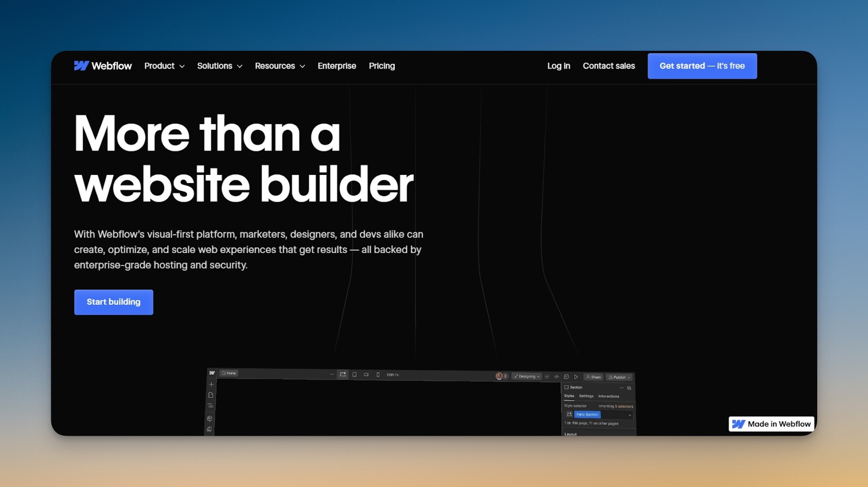Switch to the Interactions tab
This screenshot has height=487, width=868.
coord(608,396)
